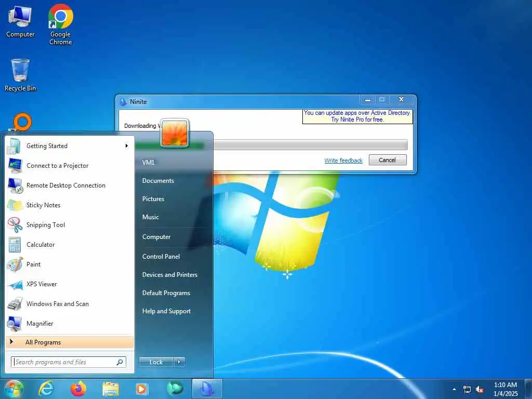This screenshot has width=532, height=399.
Task: Click the Search programs and files box
Action: 69,362
